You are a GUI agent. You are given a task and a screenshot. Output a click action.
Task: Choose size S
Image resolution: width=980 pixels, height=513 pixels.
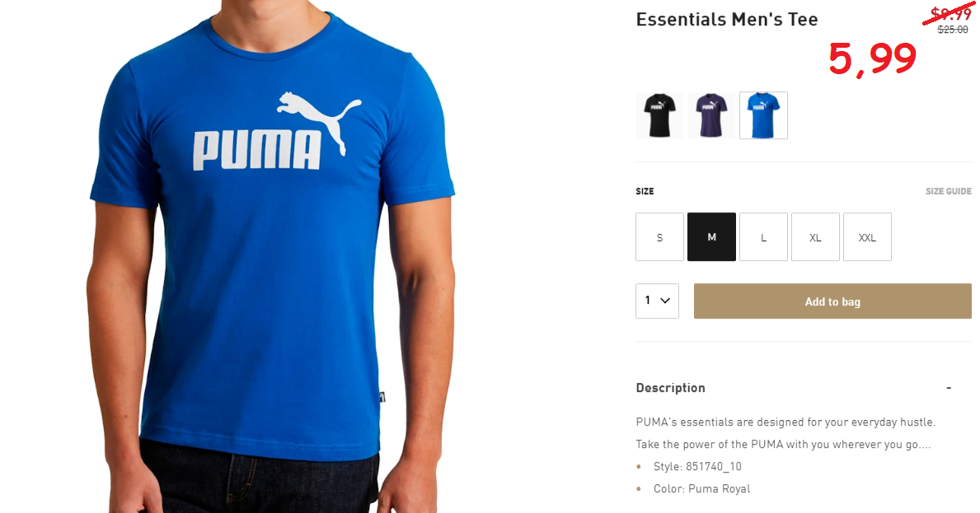(659, 237)
